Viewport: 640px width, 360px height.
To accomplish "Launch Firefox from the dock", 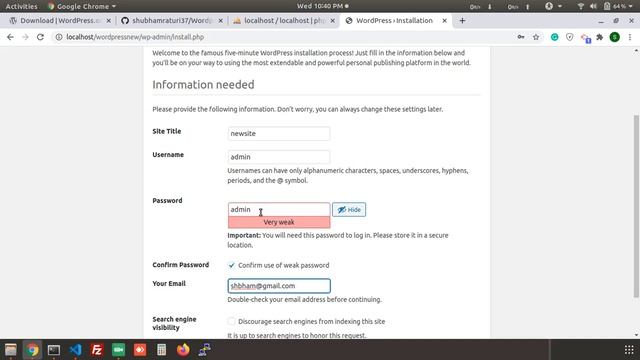I will pyautogui.click(x=183, y=350).
